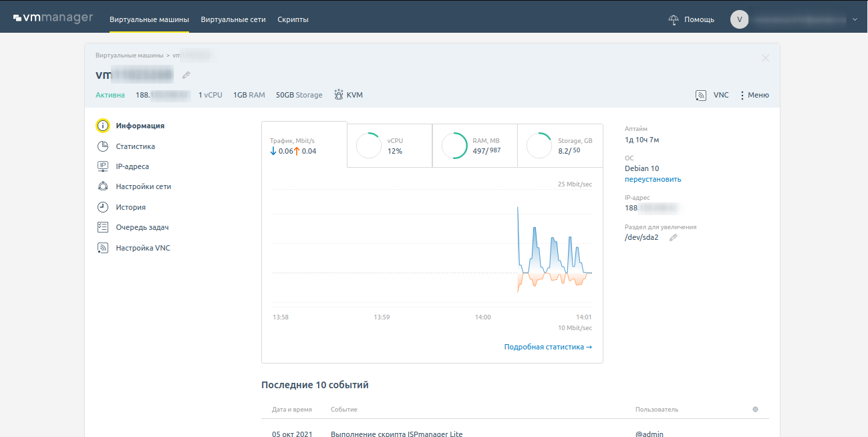Open История section
The width and height of the screenshot is (868, 437).
point(130,207)
